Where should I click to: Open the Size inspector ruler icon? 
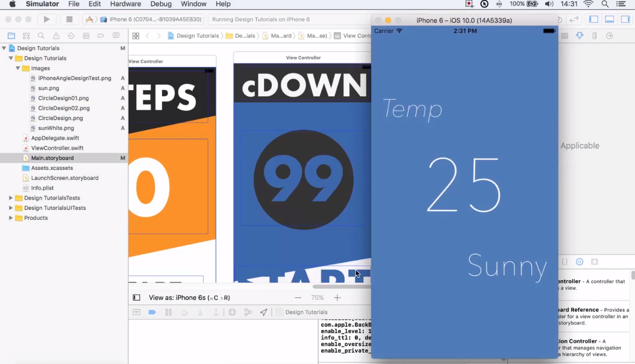[x=595, y=36]
